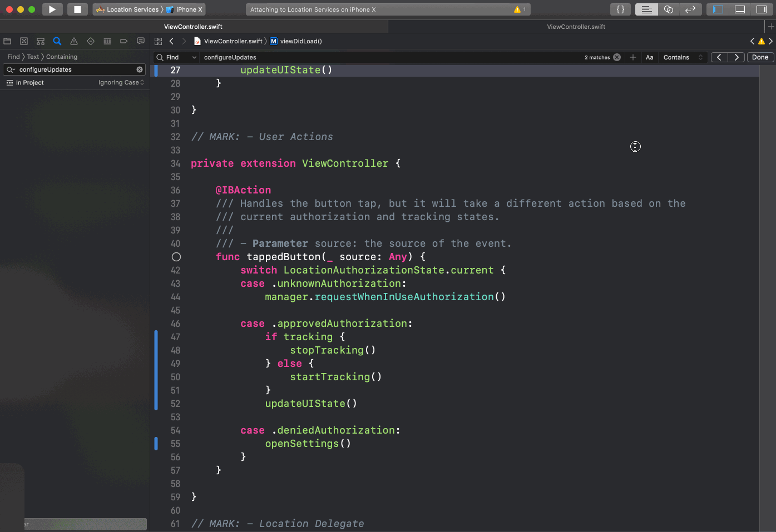Open the project navigator
Screen dimensions: 776x532
point(7,41)
